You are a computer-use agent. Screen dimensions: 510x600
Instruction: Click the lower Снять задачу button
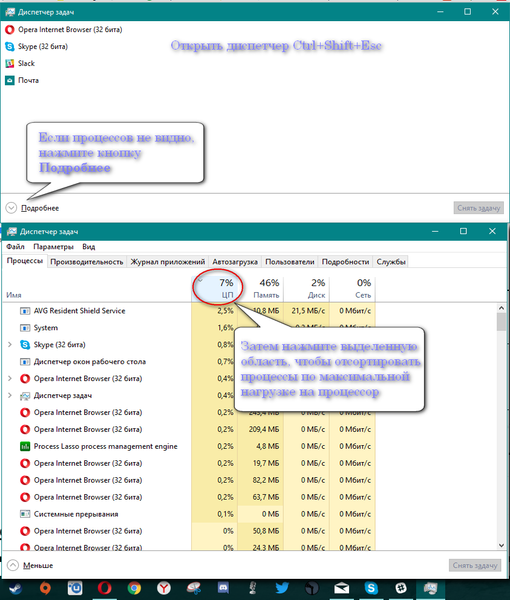coord(475,565)
